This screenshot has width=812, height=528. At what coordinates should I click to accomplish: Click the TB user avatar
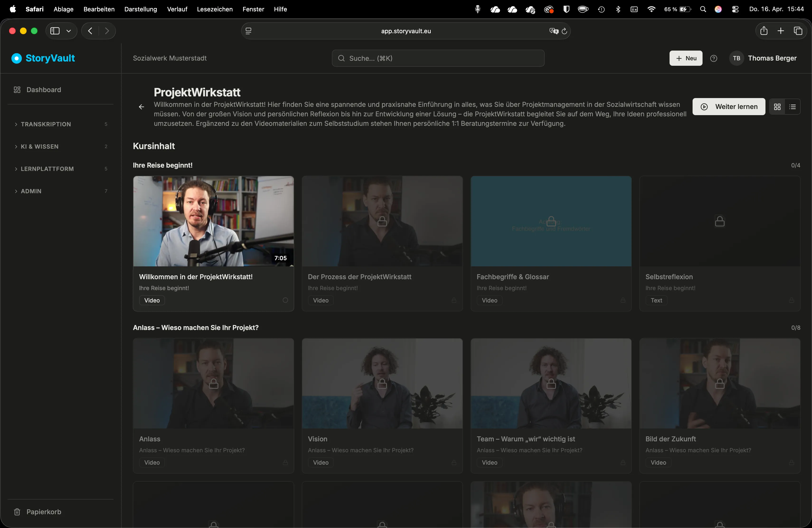(x=736, y=58)
